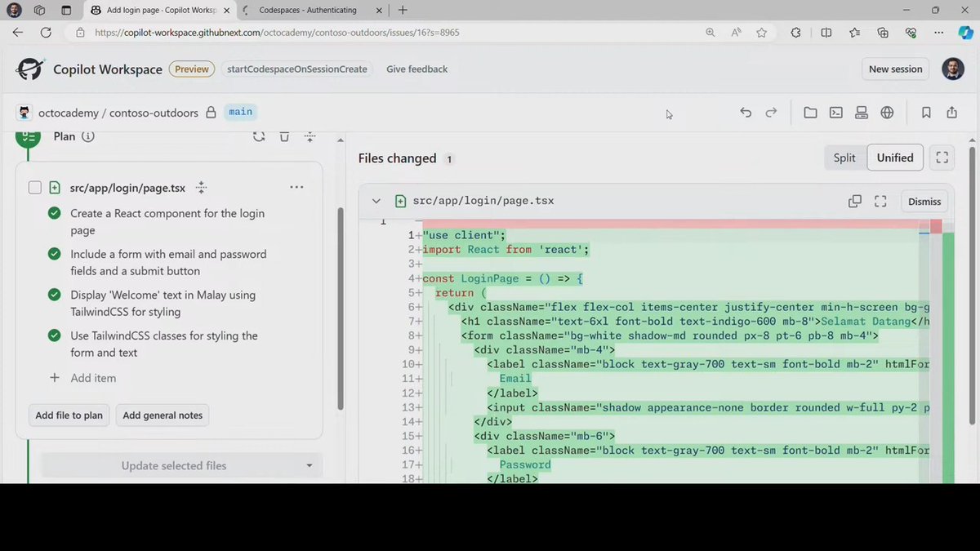This screenshot has width=980, height=551.
Task: Click the info icon next to Plan
Action: [88, 136]
